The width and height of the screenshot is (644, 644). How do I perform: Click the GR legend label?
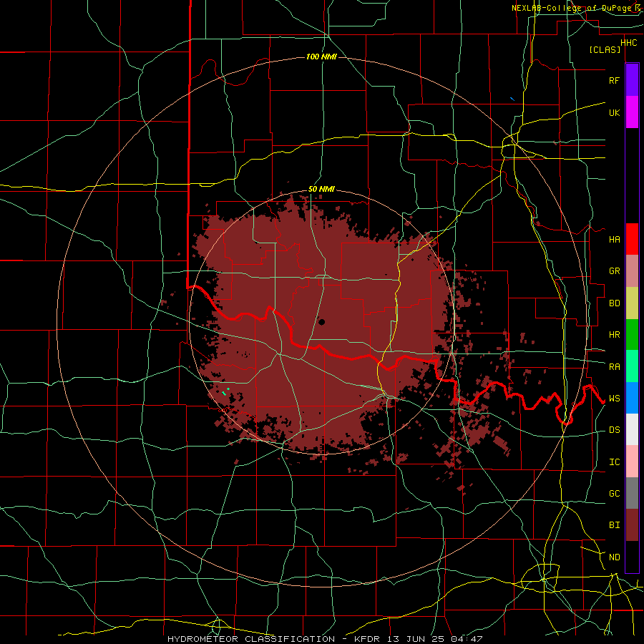[614, 271]
